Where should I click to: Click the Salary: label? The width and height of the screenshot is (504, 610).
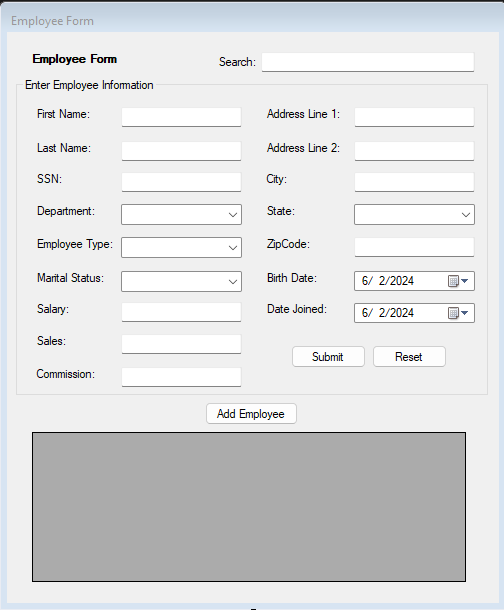pos(53,309)
